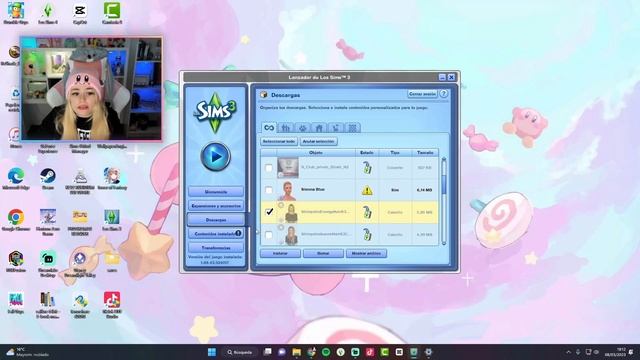Open the Bienvenido section in sidebar

point(216,191)
